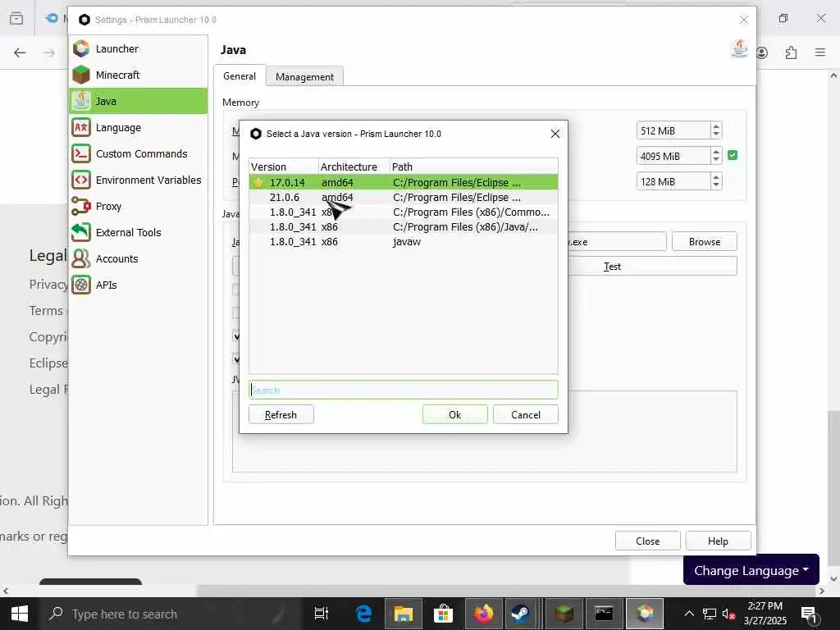
Task: Show hidden system tray icons
Action: [689, 614]
